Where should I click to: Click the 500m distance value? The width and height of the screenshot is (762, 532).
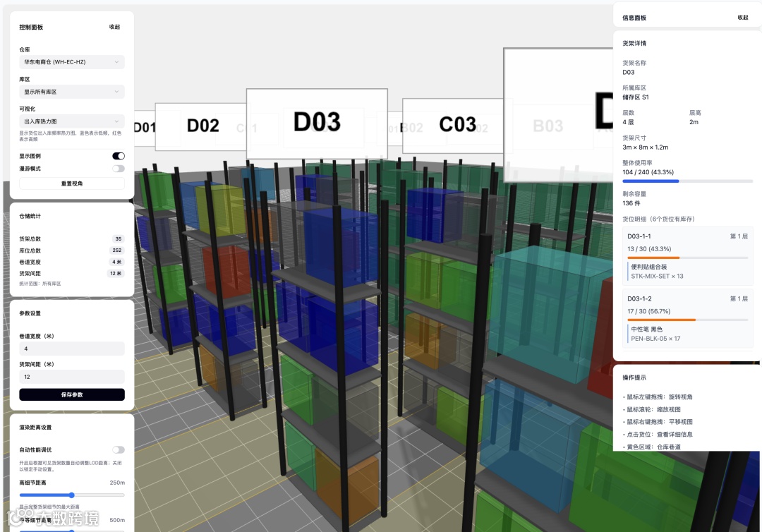click(x=117, y=520)
